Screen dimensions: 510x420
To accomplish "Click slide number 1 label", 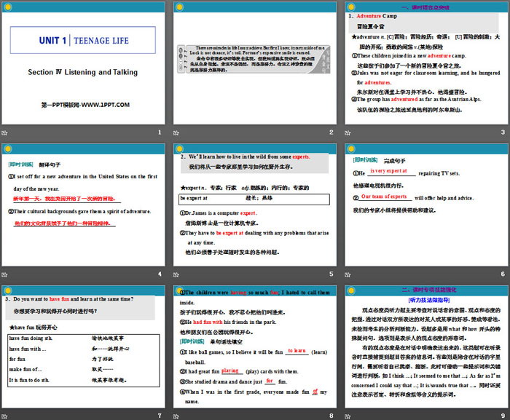I will pyautogui.click(x=160, y=132).
